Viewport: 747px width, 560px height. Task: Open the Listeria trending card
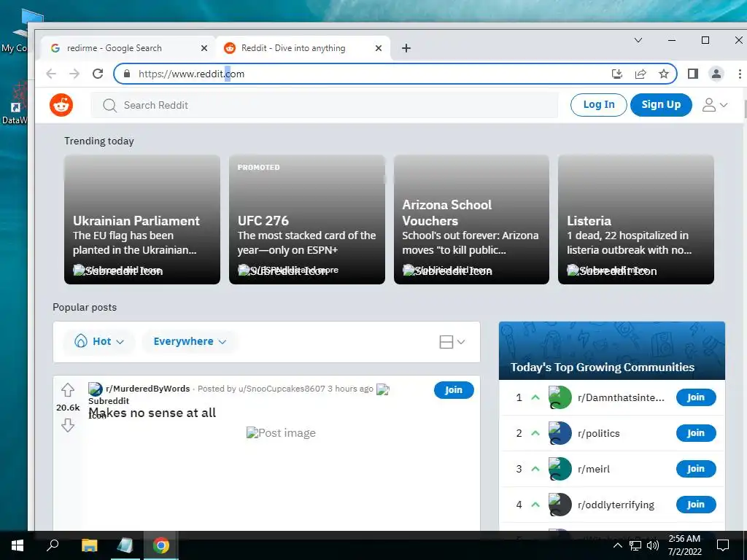point(635,219)
